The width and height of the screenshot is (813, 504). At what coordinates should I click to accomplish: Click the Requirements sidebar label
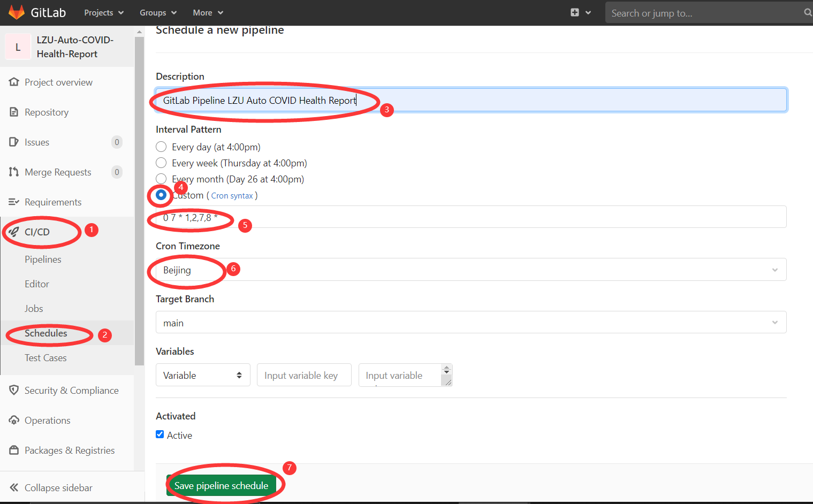(x=53, y=202)
